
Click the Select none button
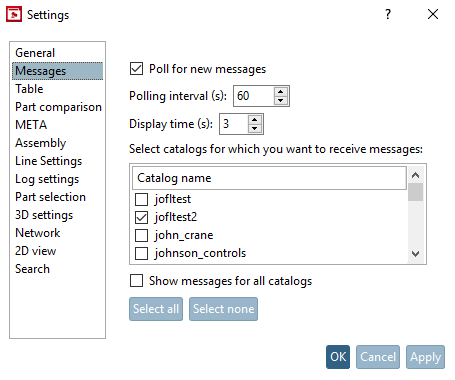pyautogui.click(x=223, y=309)
